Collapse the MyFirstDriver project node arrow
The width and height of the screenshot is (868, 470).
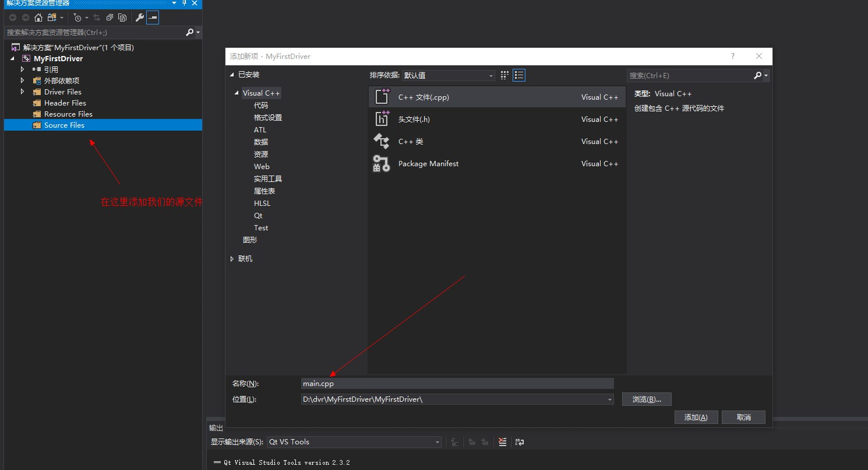click(13, 58)
